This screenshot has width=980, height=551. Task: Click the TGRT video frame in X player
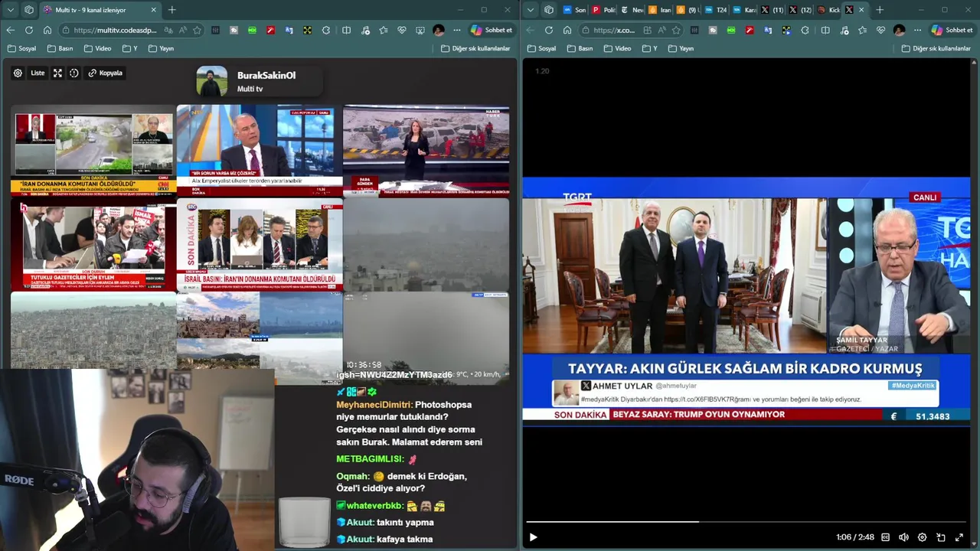coord(746,302)
